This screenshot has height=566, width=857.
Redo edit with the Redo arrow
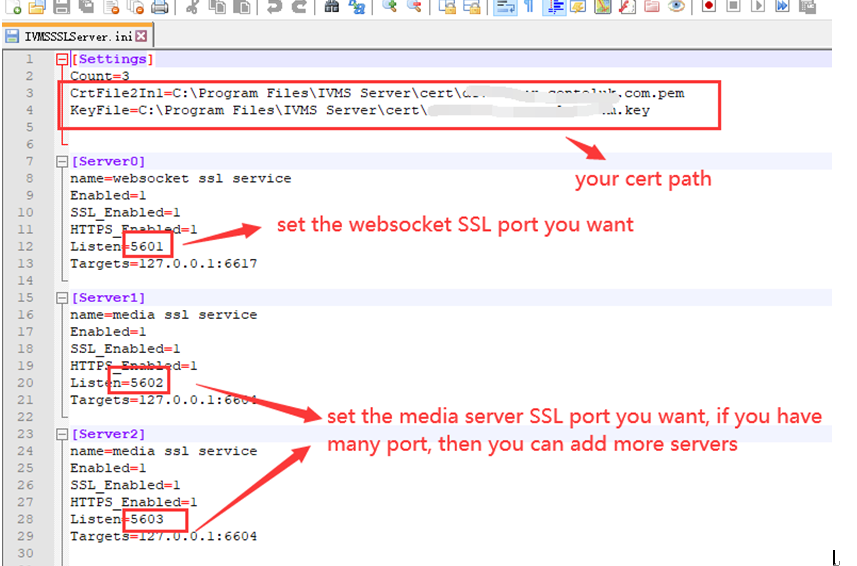pos(298,7)
